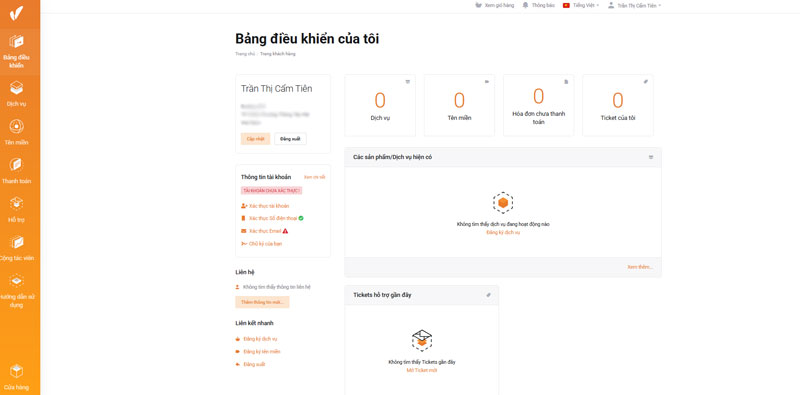Click the paperclip icon on Ticket của tôi card
This screenshot has width=800, height=395.
[x=645, y=82]
